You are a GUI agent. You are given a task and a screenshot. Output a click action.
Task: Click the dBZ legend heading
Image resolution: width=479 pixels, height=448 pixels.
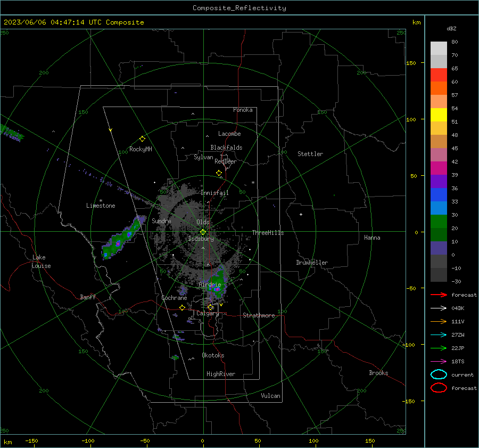451,28
